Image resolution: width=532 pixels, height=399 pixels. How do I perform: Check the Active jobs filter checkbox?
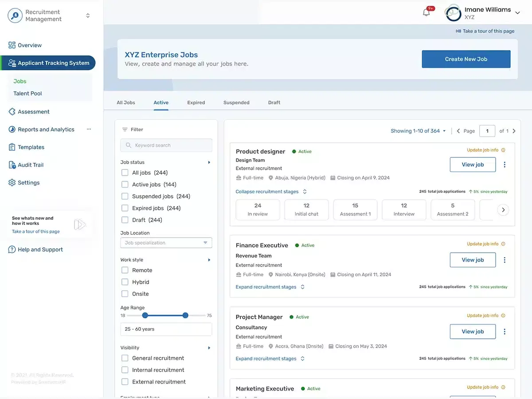click(x=125, y=184)
